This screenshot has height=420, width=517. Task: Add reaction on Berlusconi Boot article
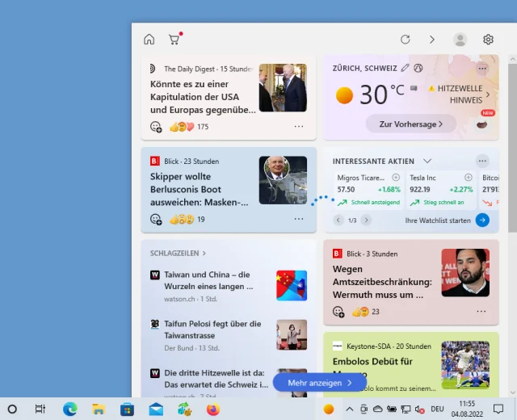click(156, 219)
